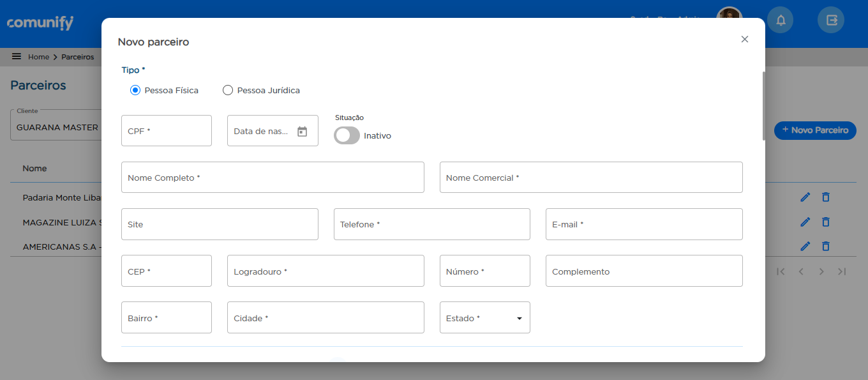
Task: Open the hamburger menu icon
Action: [17, 57]
